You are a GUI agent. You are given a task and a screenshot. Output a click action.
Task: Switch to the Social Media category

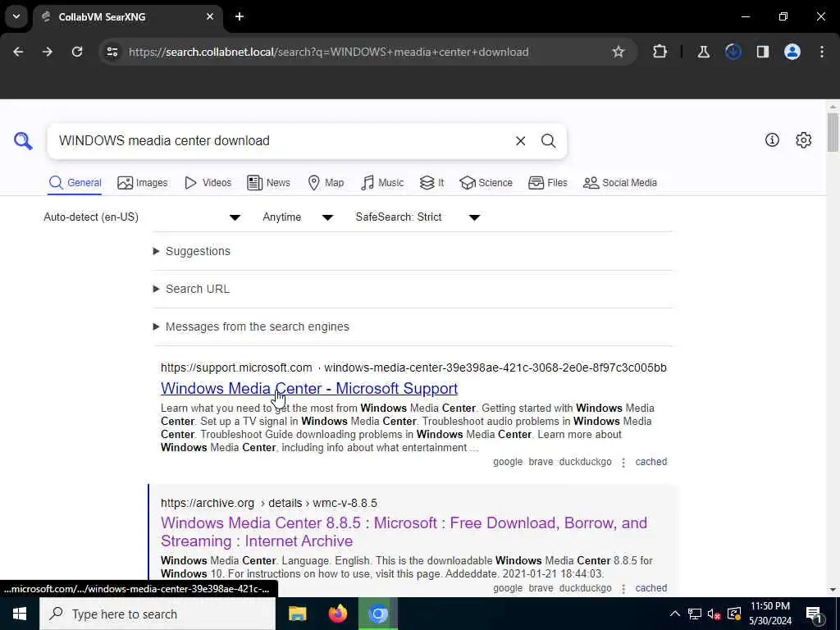pos(620,183)
